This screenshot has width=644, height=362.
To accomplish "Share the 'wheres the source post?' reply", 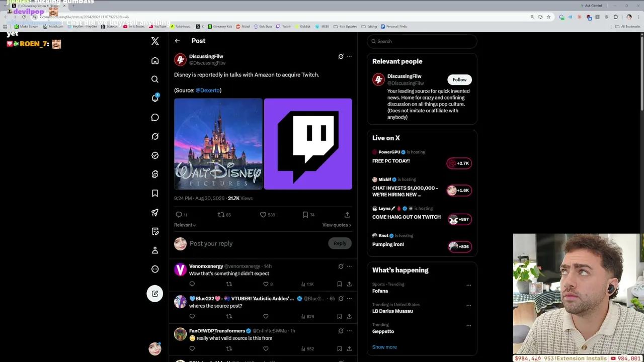I will point(349,316).
